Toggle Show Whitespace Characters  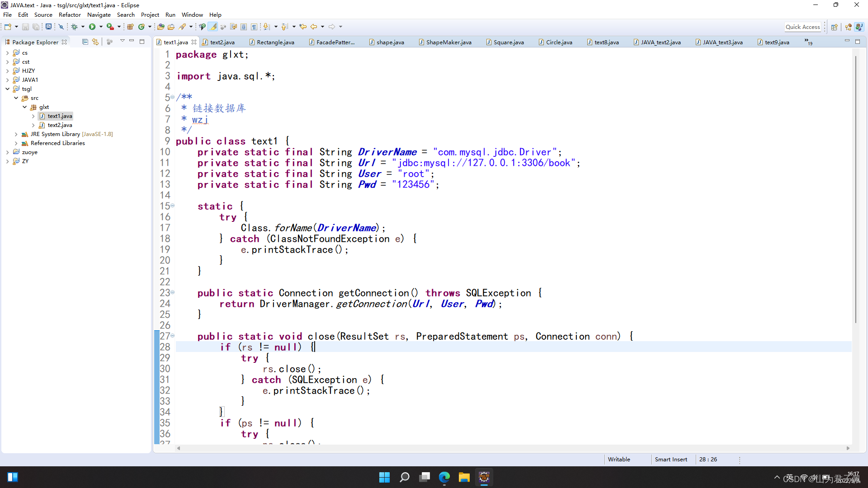[254, 27]
